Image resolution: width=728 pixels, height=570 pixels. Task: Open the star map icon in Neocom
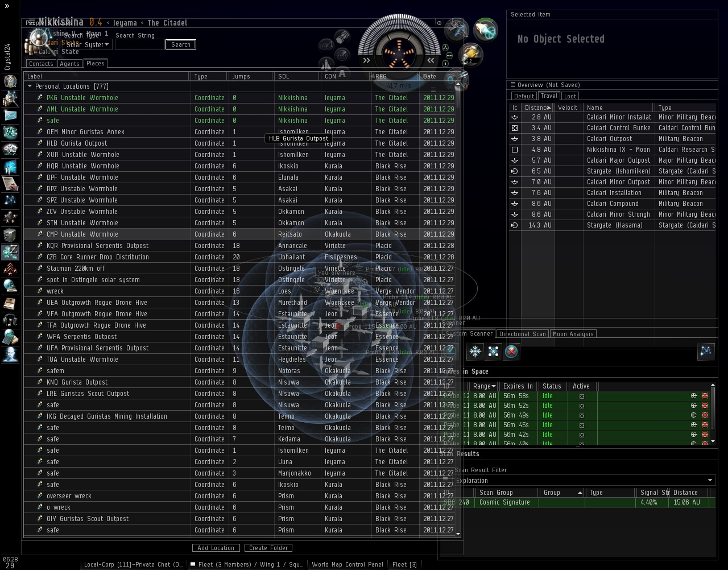click(10, 201)
